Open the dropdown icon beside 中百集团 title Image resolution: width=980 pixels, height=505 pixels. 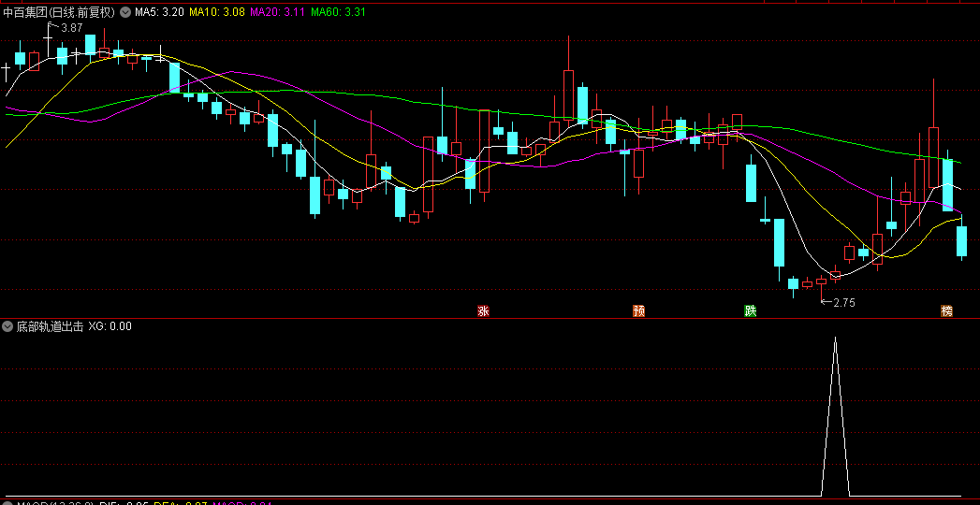tap(125, 12)
